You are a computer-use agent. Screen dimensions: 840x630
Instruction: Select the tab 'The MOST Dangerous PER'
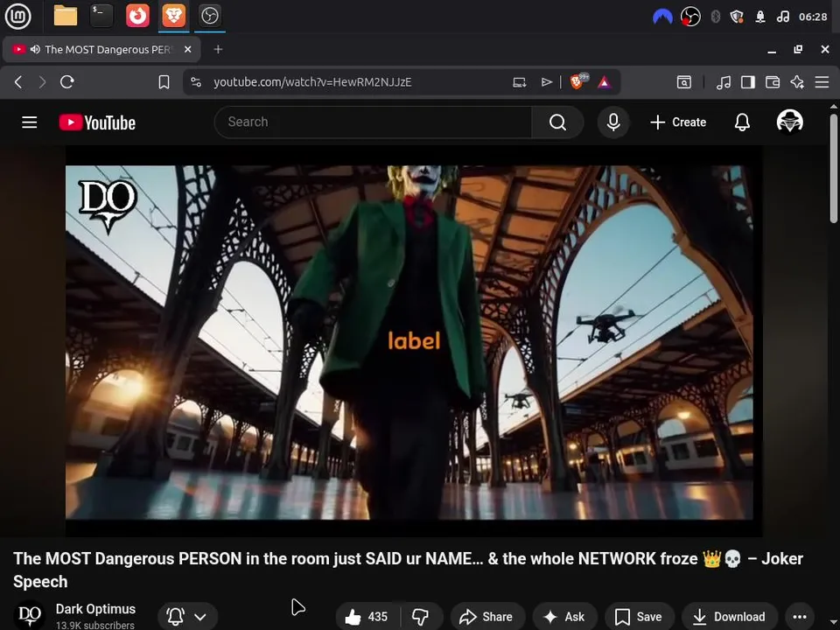[x=101, y=49]
